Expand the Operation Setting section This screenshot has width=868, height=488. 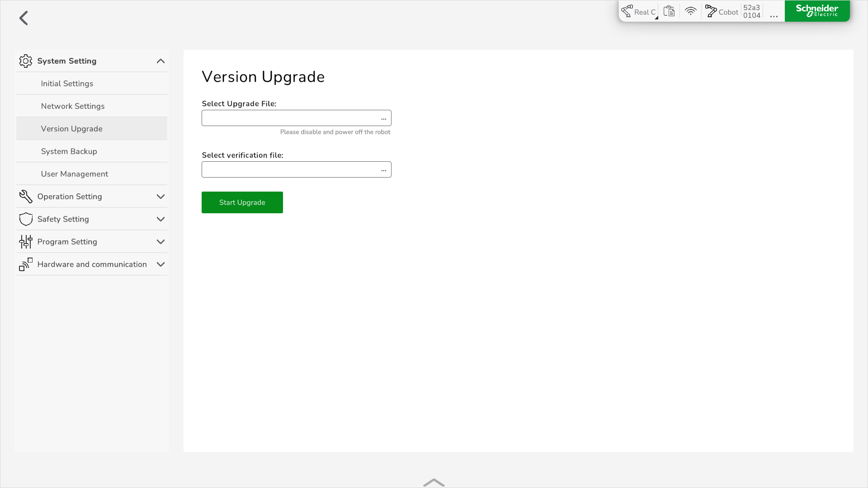(160, 197)
